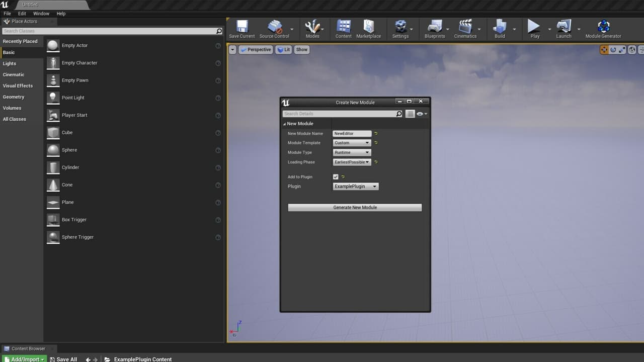The height and width of the screenshot is (362, 644).
Task: Click the Player Start icon
Action: pyautogui.click(x=53, y=115)
